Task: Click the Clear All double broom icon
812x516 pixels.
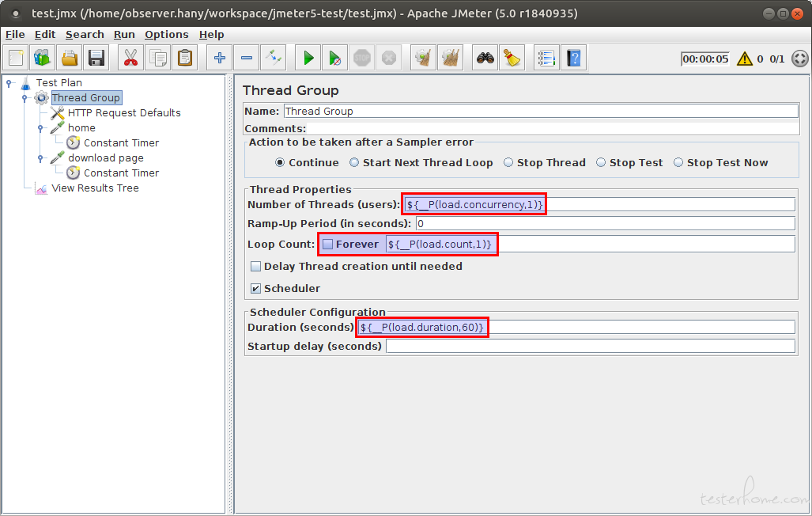Action: tap(451, 58)
